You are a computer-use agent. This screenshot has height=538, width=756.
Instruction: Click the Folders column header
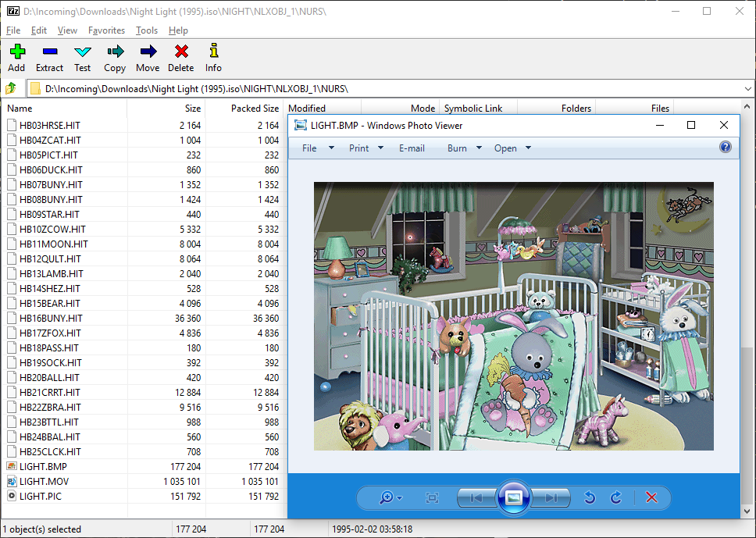click(556, 109)
